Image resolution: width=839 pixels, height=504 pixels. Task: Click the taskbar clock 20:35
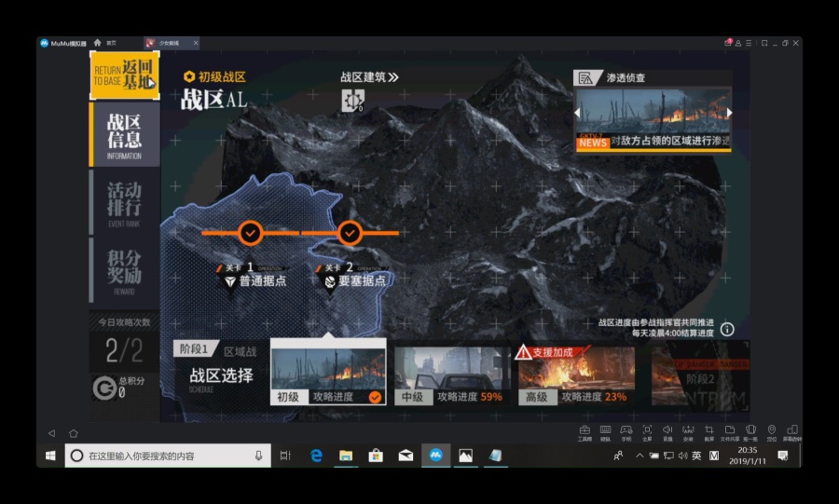point(748,456)
